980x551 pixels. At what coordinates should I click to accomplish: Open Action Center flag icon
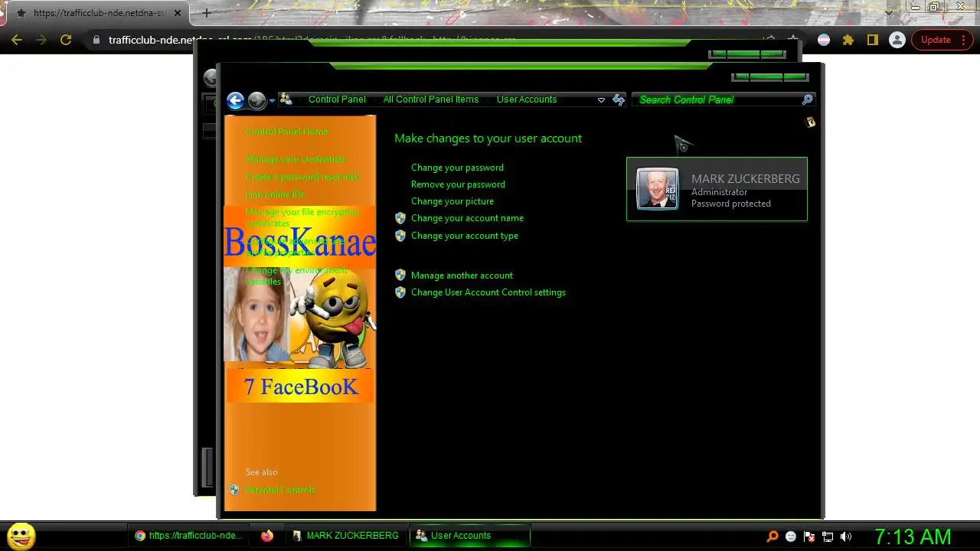(x=809, y=536)
